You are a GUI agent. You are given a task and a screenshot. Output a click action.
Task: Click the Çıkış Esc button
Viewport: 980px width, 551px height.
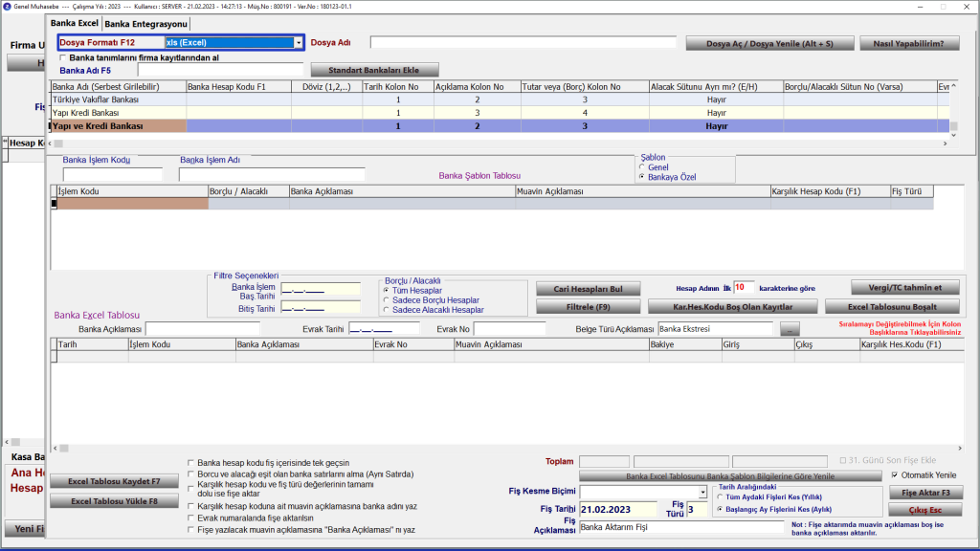[x=925, y=511]
